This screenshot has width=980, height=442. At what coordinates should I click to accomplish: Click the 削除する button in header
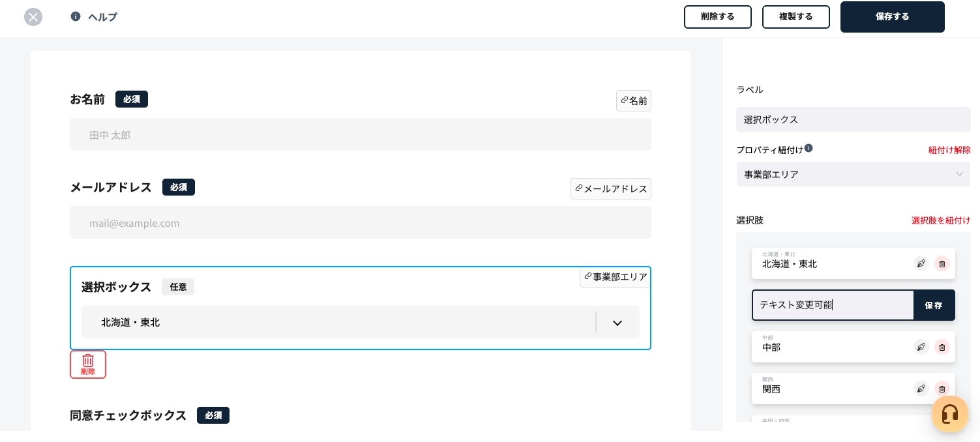(718, 17)
